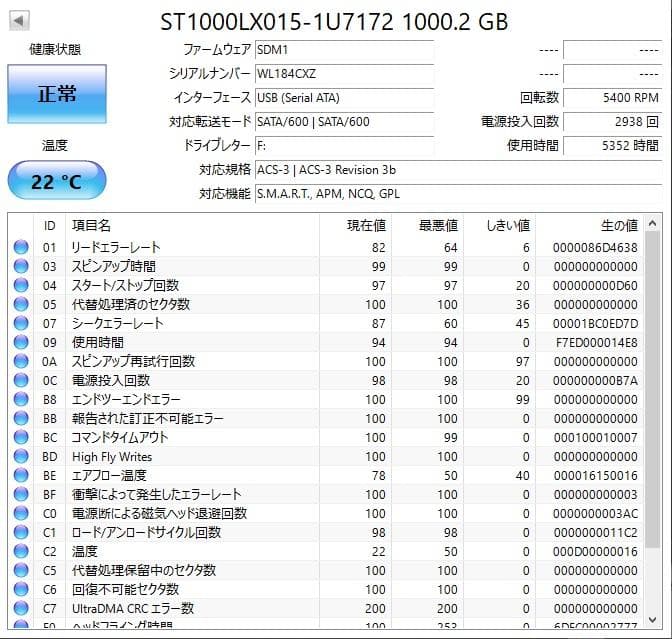Select the リードエラーレート attribute name

click(116, 247)
